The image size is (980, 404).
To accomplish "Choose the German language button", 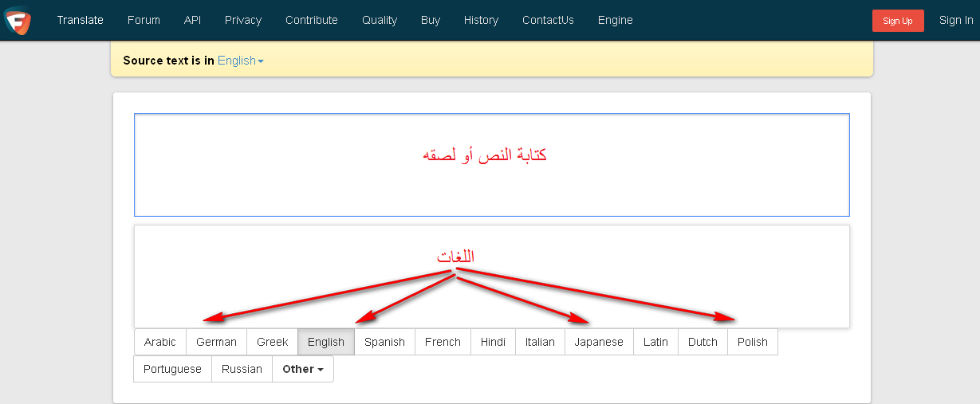I will click(216, 342).
